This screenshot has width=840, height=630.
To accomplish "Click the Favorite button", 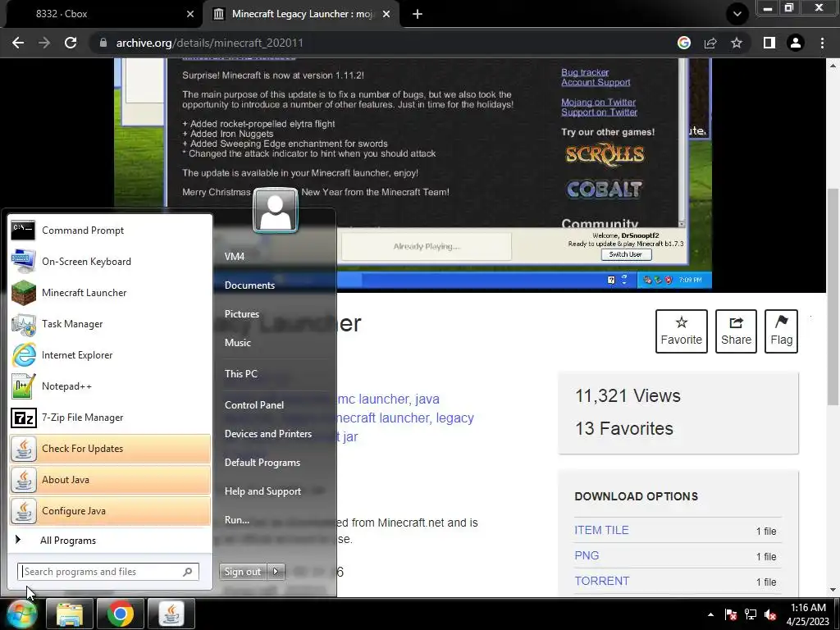I will coord(682,331).
